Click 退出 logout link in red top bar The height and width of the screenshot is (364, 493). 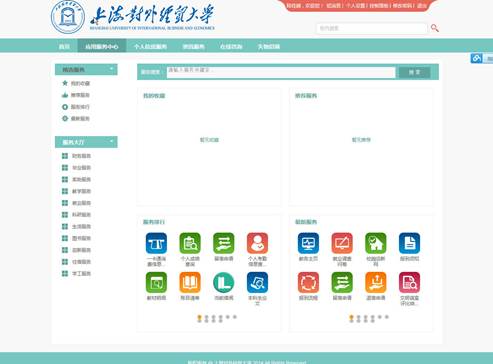(x=422, y=6)
